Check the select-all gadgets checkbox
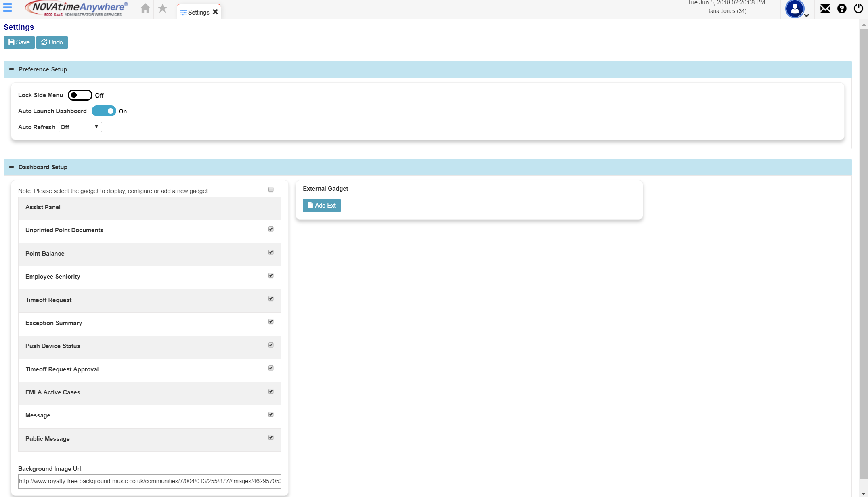 (271, 189)
